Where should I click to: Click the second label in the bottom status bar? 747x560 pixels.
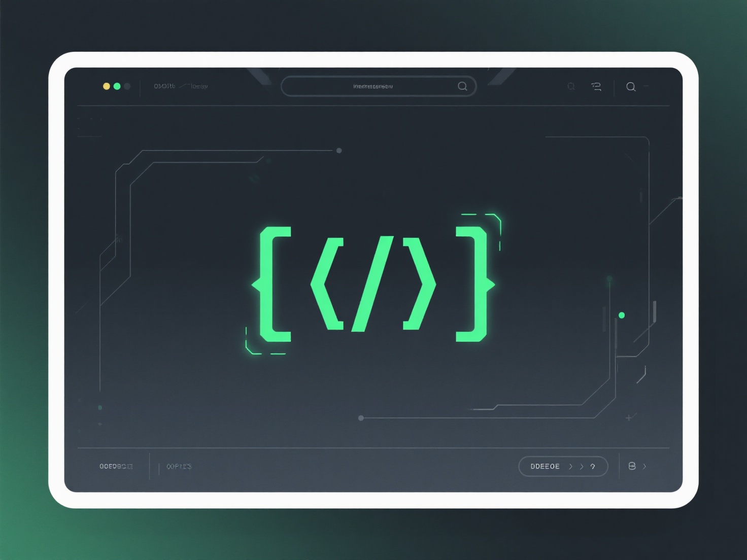[179, 466]
